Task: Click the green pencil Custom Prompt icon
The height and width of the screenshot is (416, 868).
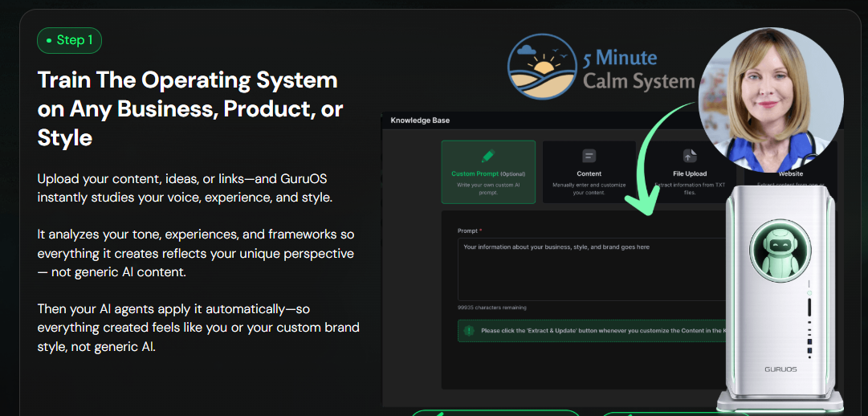Action: 488,156
